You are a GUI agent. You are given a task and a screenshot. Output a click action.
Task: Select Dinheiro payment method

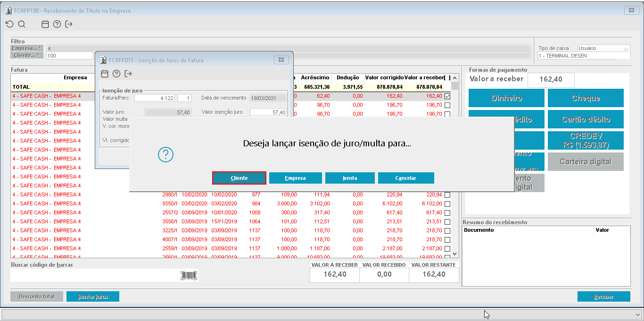507,98
